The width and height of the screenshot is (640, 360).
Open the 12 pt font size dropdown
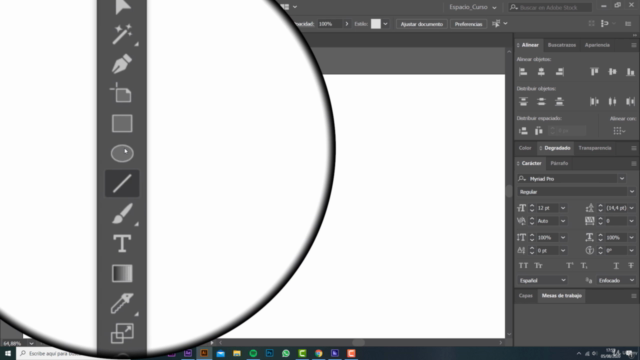pyautogui.click(x=563, y=208)
